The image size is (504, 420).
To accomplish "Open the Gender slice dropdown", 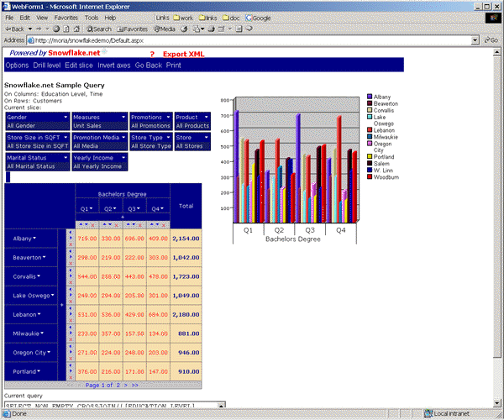I will click(66, 117).
